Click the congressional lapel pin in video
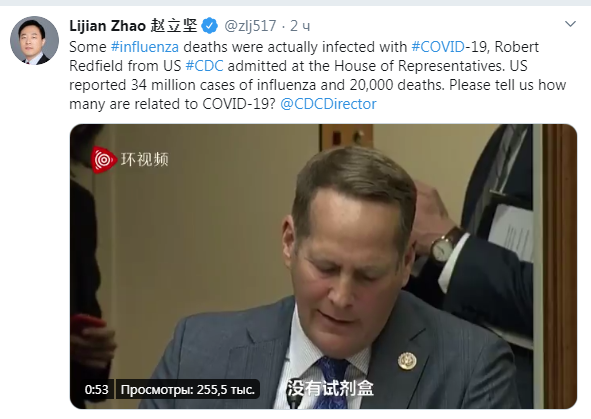The image size is (591, 419). coord(407,361)
